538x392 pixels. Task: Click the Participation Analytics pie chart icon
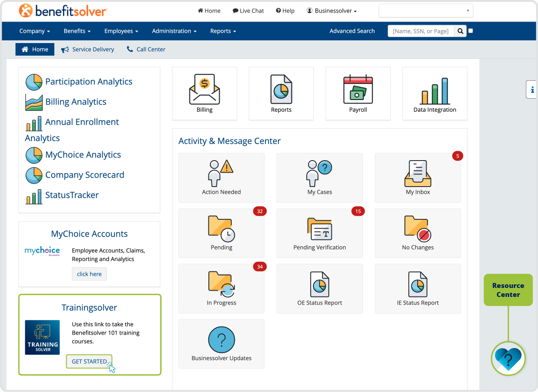[34, 82]
